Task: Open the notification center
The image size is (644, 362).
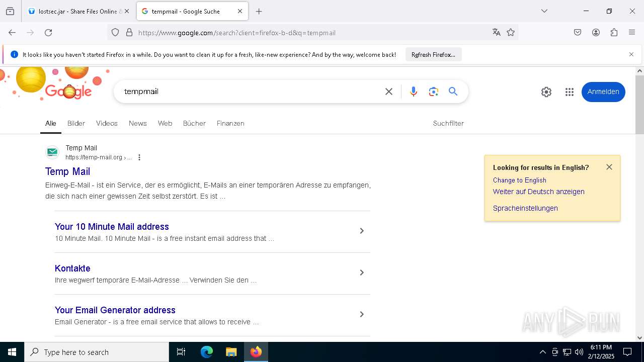Action: coord(627,352)
